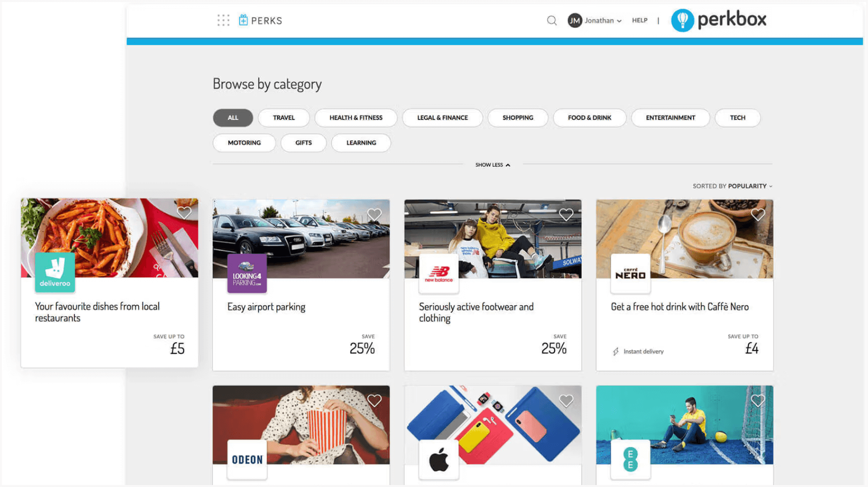The image size is (868, 487).
Task: Favourite the Caffè Nero hot drink perk
Action: pos(758,214)
